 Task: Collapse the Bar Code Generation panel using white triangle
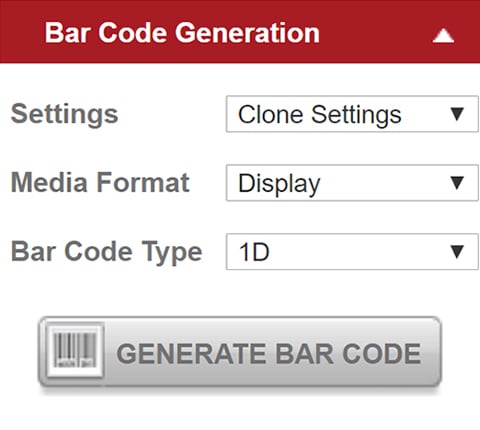click(443, 36)
